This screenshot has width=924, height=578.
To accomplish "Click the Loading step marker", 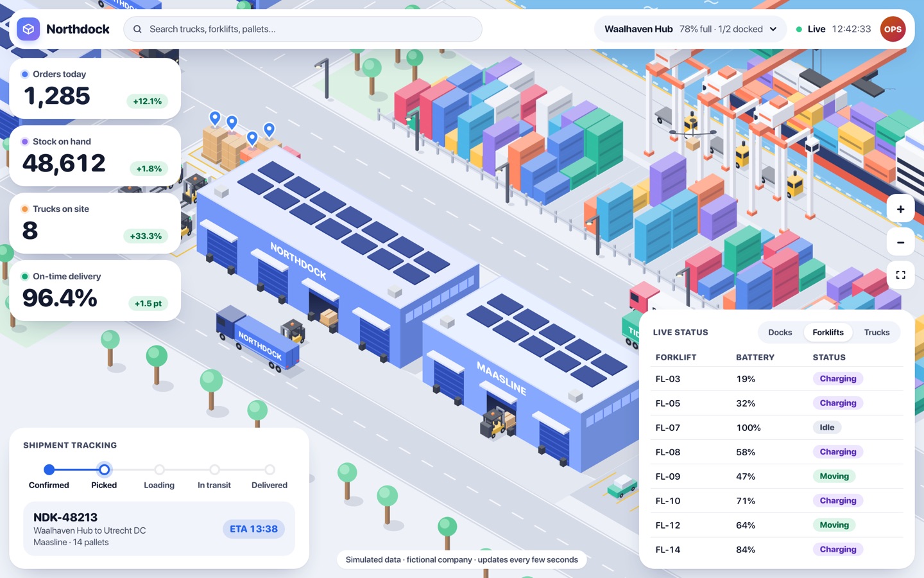I will point(159,469).
